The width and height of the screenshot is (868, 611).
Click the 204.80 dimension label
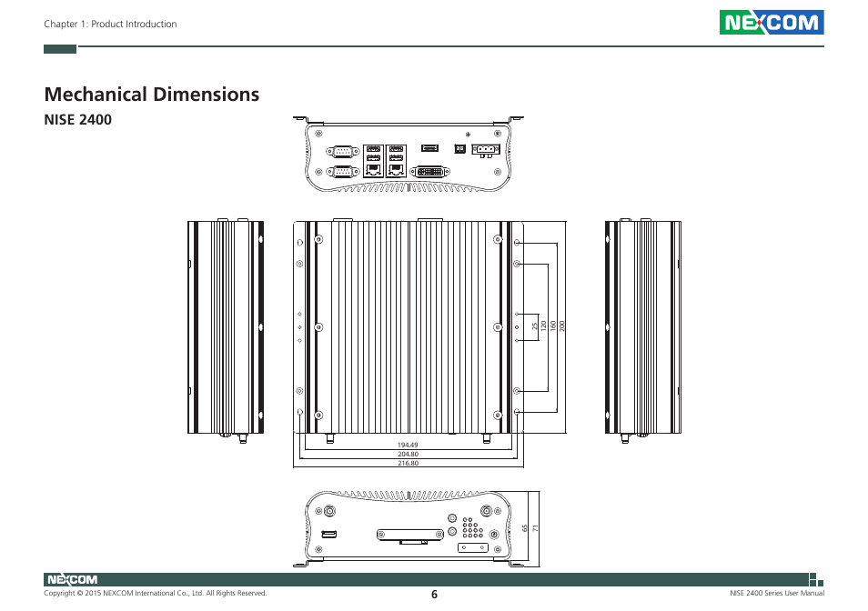click(x=408, y=454)
